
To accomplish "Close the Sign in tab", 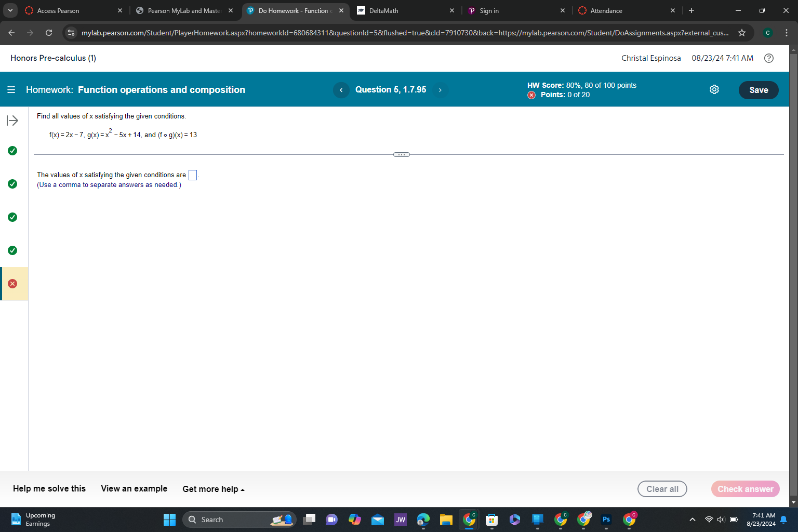I will (x=563, y=10).
